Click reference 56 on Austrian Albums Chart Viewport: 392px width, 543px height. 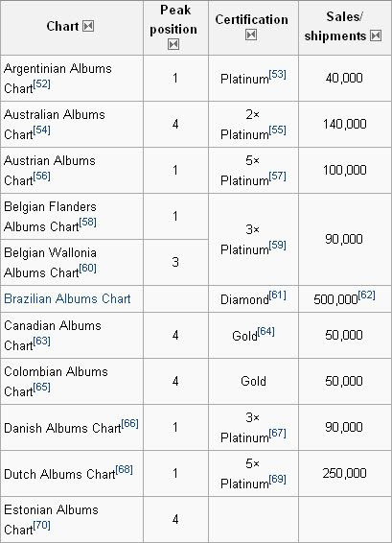tap(41, 177)
